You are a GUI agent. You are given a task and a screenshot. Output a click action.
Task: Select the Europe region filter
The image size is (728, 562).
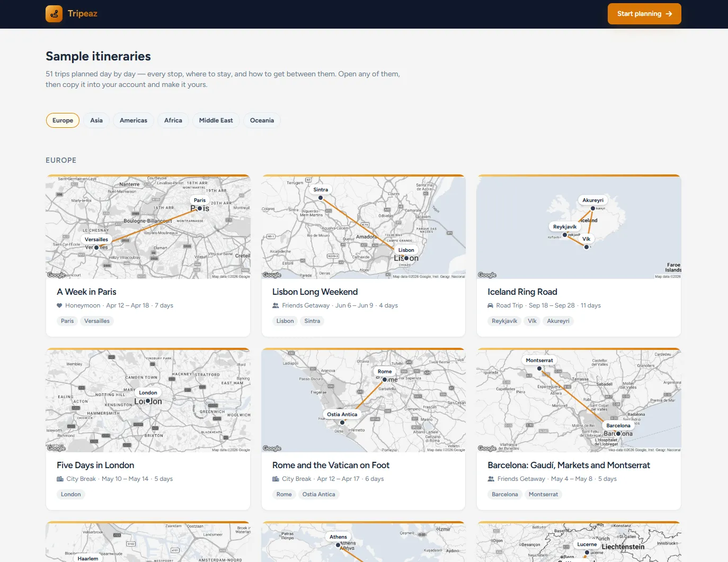tap(63, 120)
